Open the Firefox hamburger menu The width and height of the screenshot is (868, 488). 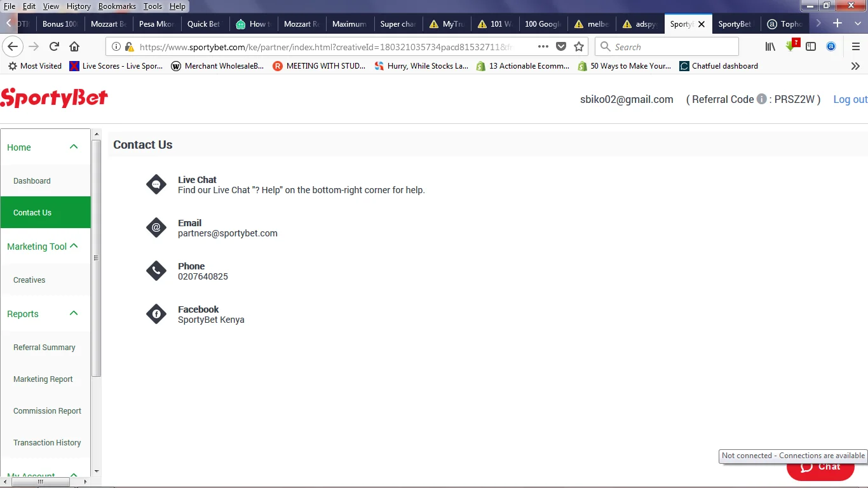[855, 46]
